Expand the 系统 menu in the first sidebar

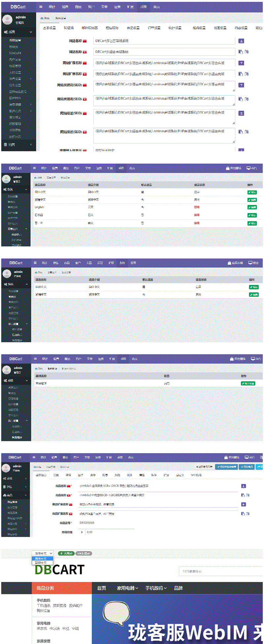click(18, 32)
